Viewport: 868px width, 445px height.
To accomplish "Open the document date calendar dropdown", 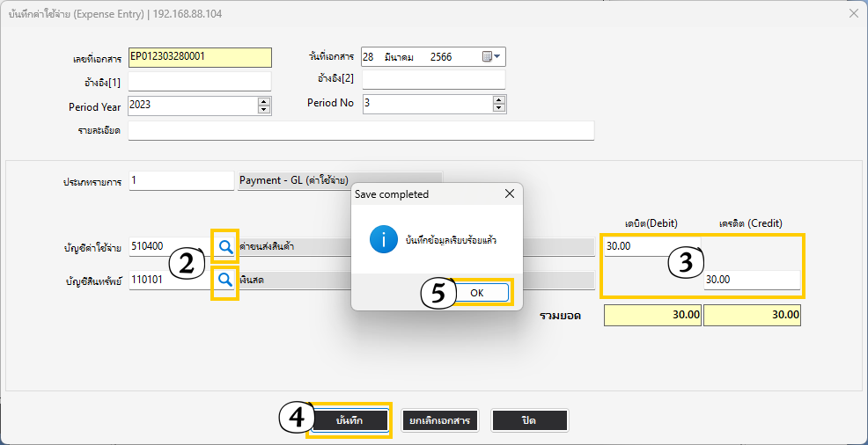I will [492, 57].
